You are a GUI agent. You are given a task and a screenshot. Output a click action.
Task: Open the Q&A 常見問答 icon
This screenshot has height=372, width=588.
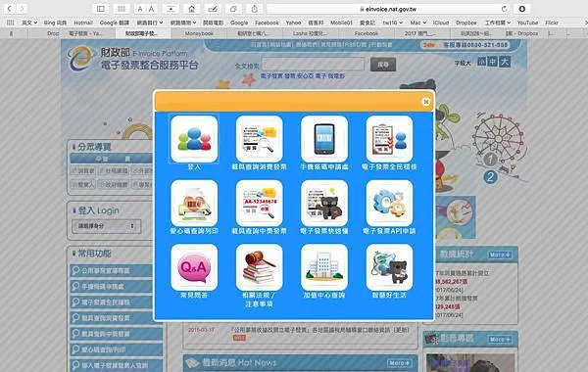coord(194,267)
